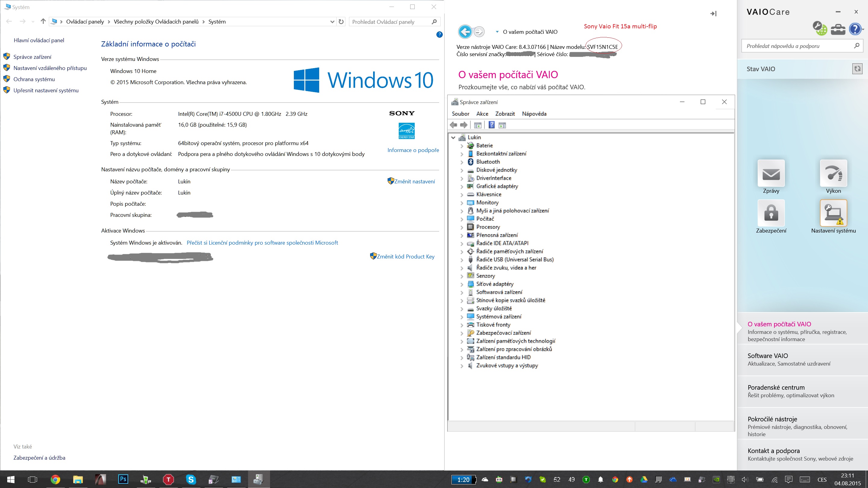868x488 pixels.
Task: Click Device Manager help toolbar icon
Action: click(x=492, y=125)
